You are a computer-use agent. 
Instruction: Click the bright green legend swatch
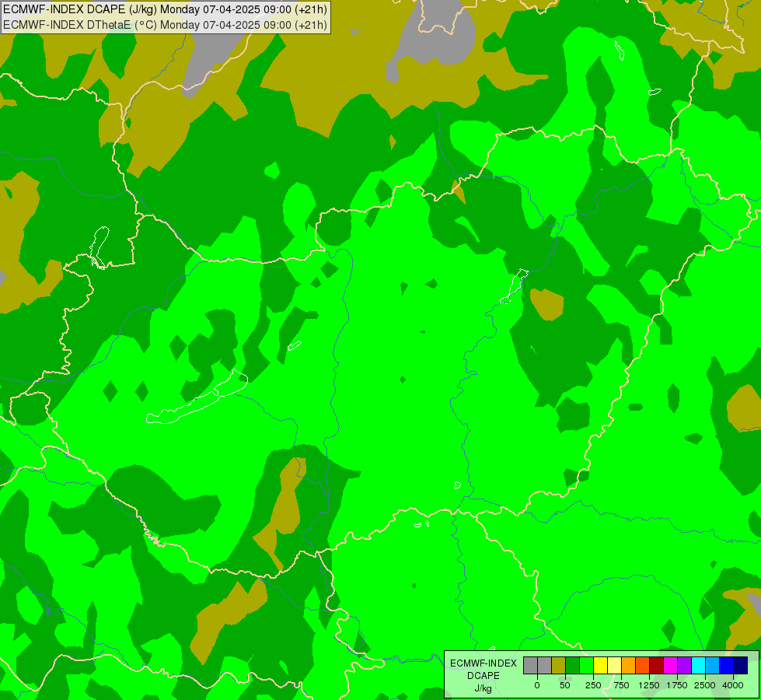[586, 666]
